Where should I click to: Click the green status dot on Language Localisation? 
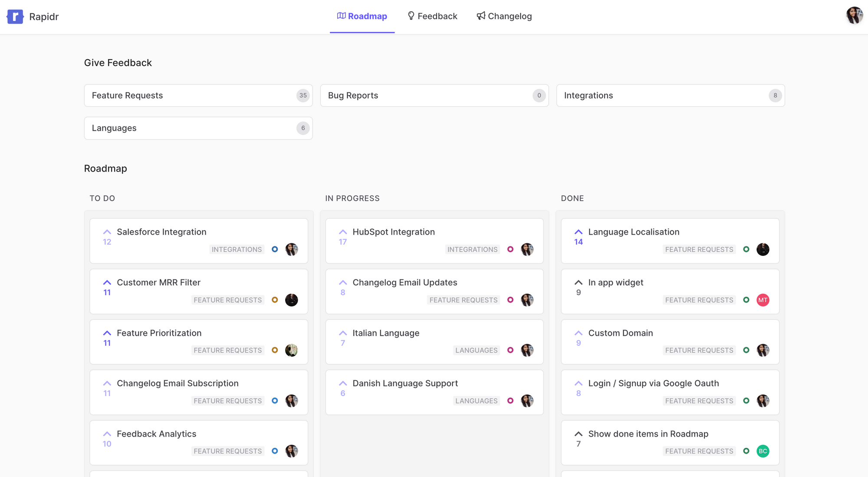point(746,249)
